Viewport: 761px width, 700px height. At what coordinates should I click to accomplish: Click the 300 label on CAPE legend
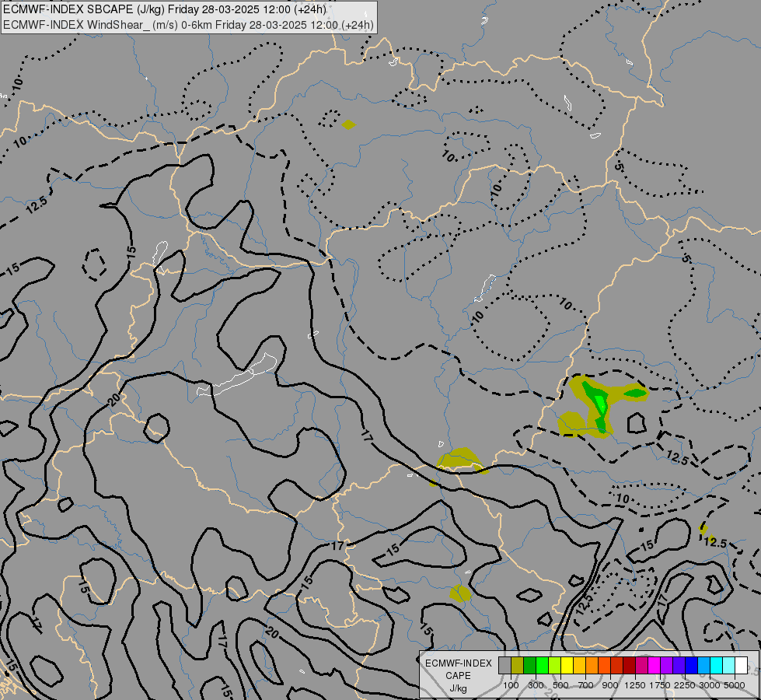(x=536, y=685)
